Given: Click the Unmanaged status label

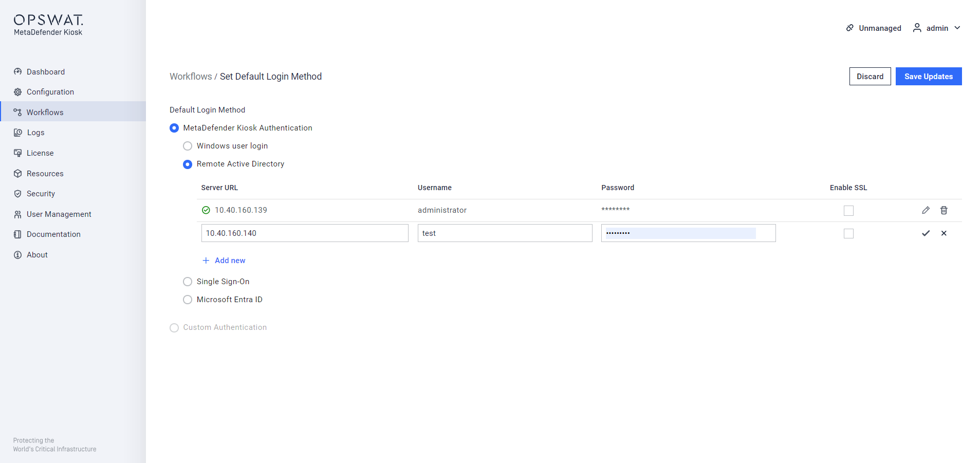Looking at the screenshot, I should [x=880, y=28].
